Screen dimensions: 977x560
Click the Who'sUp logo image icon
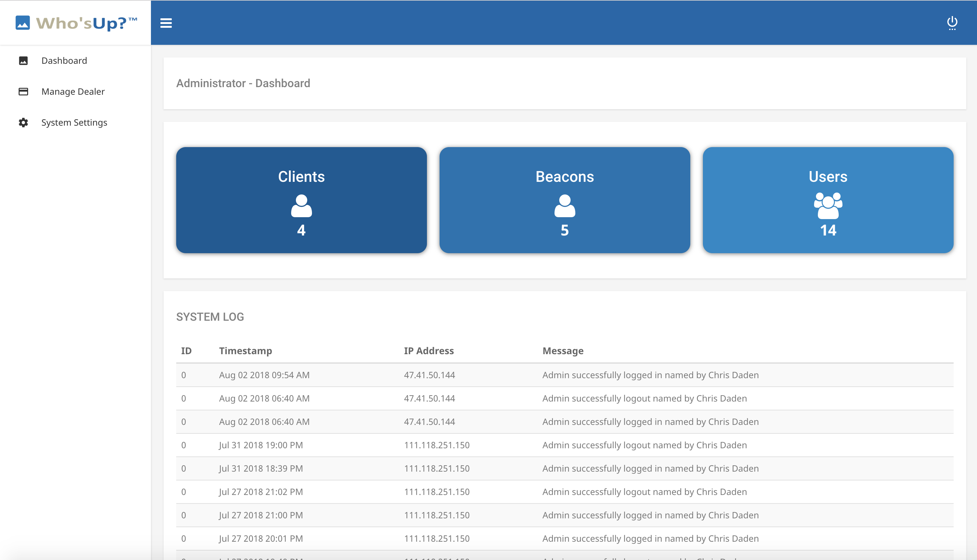click(x=22, y=23)
